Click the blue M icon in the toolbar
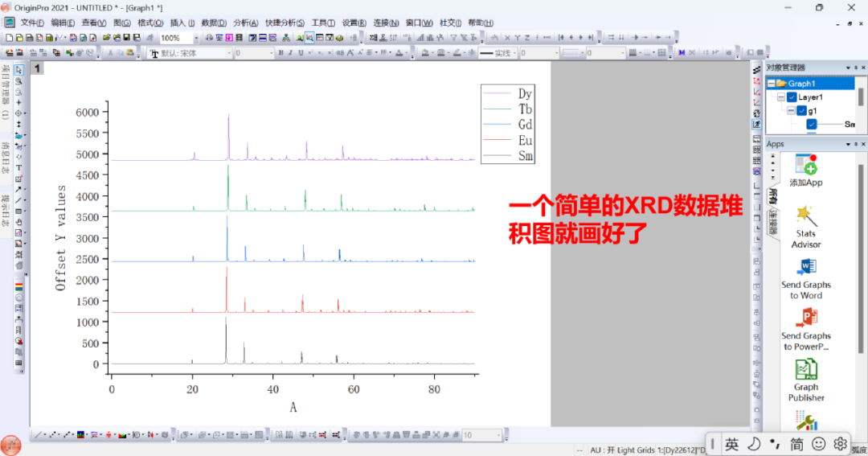This screenshot has height=456, width=868. point(682,52)
